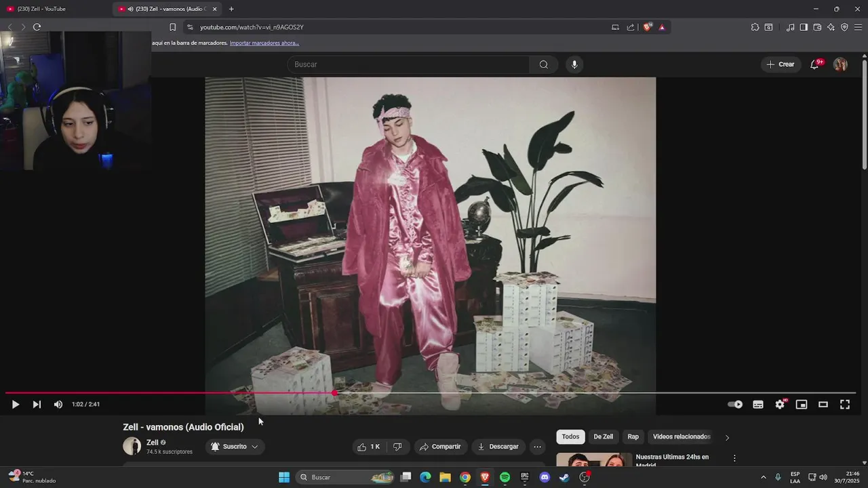Select the De Zell filter chip

coord(603,437)
